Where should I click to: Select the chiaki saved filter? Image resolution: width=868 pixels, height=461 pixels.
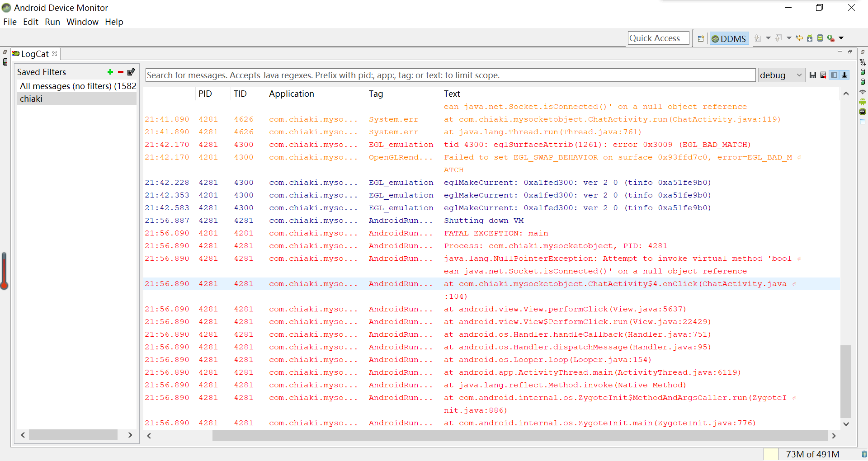(x=31, y=99)
